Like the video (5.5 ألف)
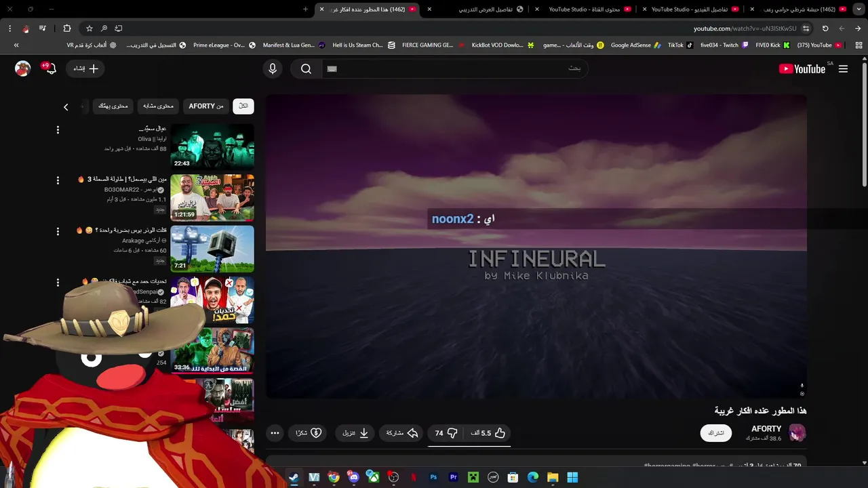 (x=488, y=433)
